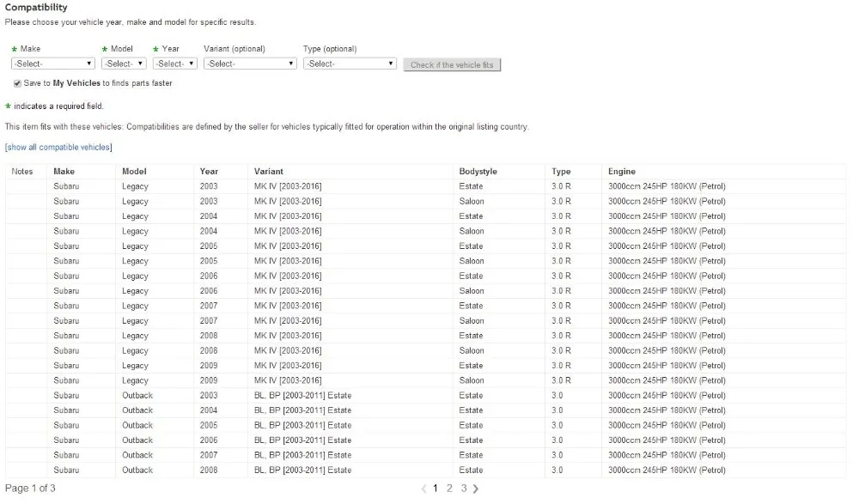Select Year cell of 2006 Legacy Estate row

[209, 276]
